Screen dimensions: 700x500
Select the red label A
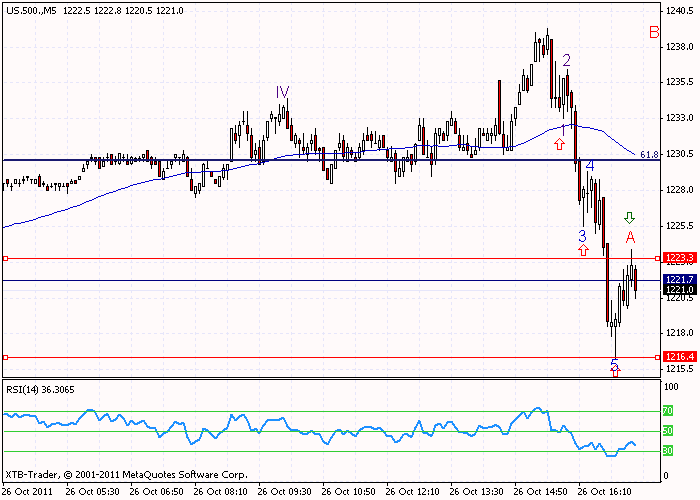[x=630, y=238]
